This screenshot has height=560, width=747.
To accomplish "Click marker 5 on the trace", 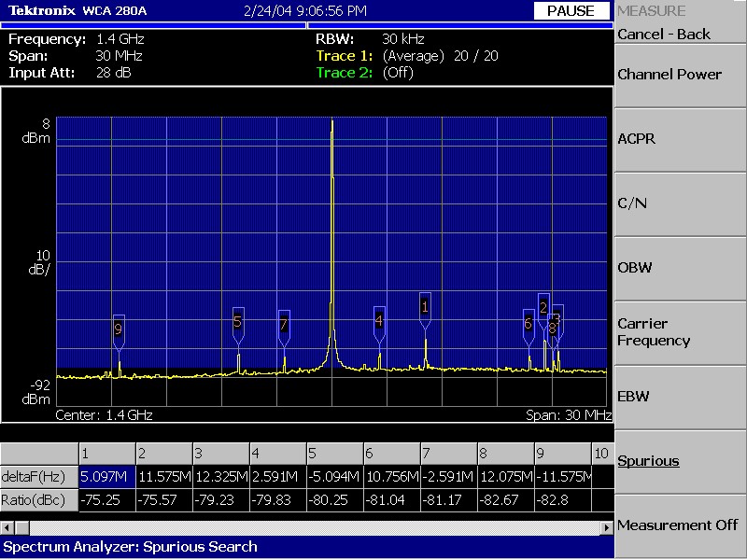I will [x=238, y=322].
